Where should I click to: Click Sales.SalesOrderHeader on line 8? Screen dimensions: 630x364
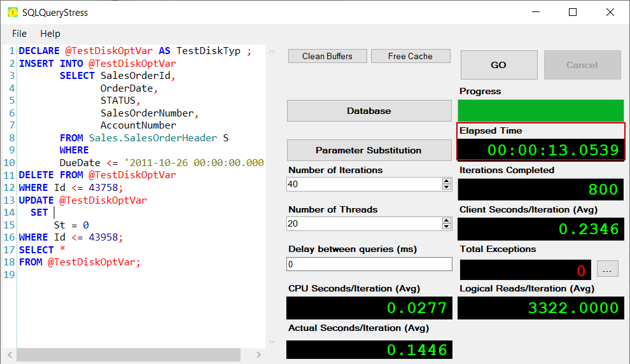(x=153, y=138)
